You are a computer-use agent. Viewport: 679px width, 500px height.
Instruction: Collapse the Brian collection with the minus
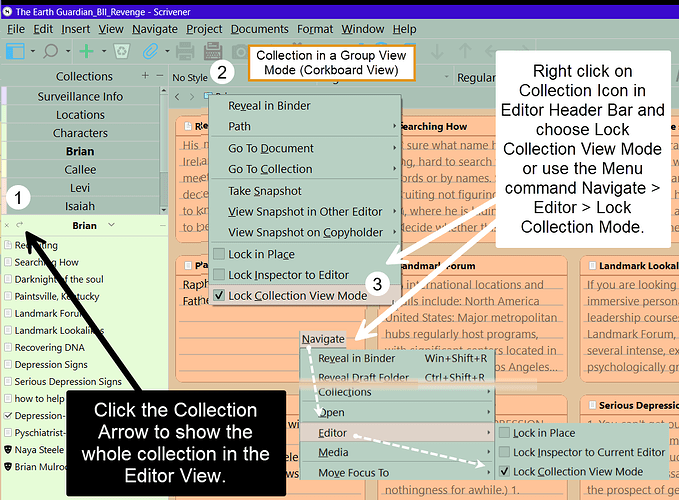(162, 225)
